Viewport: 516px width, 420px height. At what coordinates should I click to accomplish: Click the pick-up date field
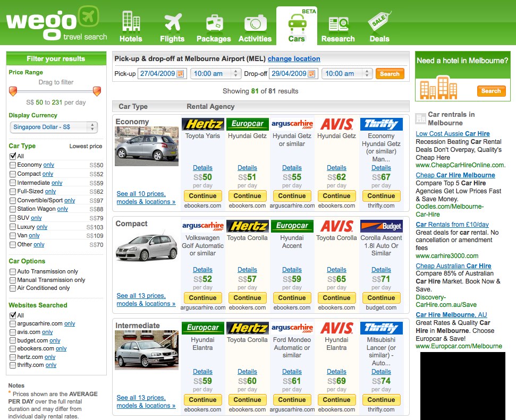162,74
